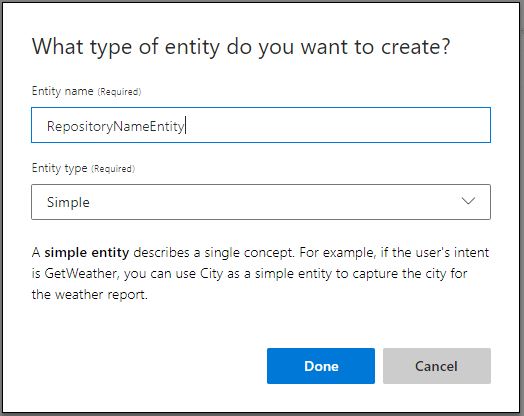Image resolution: width=524 pixels, height=416 pixels.
Task: Click the '(Required)' note beside Entity name
Action: point(119,92)
